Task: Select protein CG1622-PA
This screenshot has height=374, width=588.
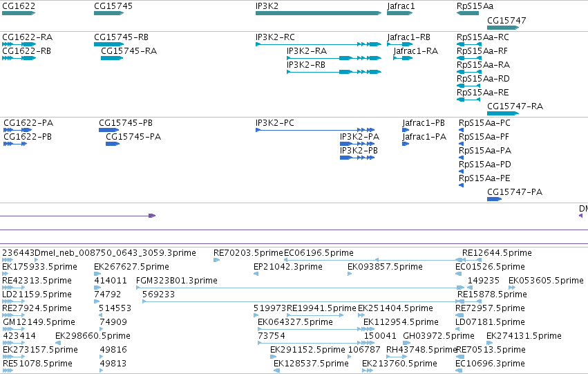Action: pos(28,123)
